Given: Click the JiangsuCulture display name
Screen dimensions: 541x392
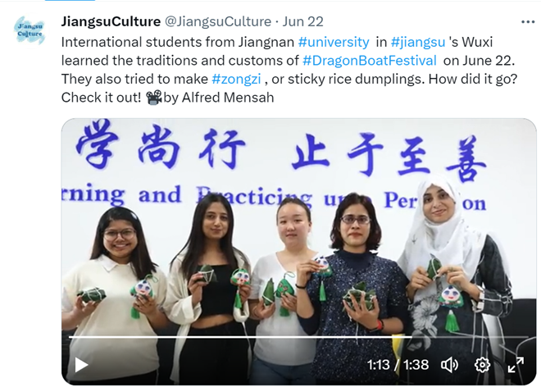Looking at the screenshot, I should [x=111, y=21].
